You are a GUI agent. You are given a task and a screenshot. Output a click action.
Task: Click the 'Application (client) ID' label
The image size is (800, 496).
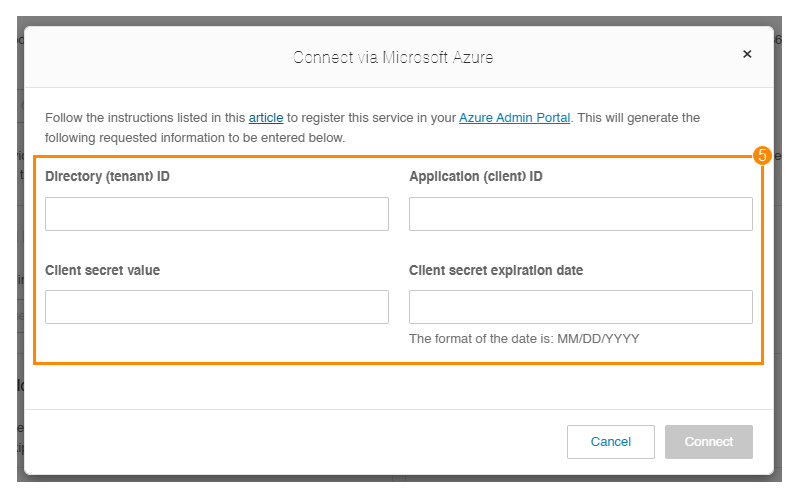tap(476, 177)
